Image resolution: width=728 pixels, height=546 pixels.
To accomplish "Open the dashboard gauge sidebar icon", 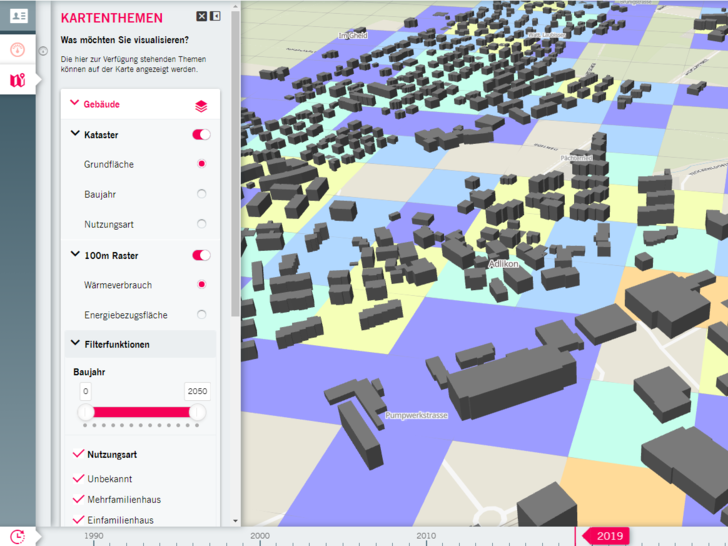I will (18, 50).
